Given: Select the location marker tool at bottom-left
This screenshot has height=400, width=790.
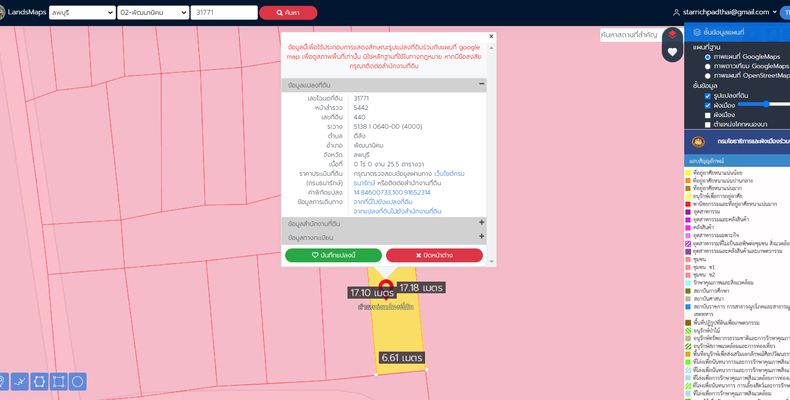Looking at the screenshot, I should [x=3, y=381].
